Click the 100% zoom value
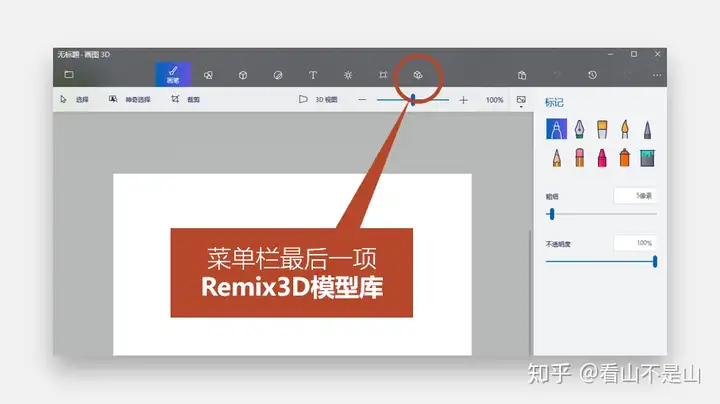Screen dimensions: 720x404 point(495,100)
